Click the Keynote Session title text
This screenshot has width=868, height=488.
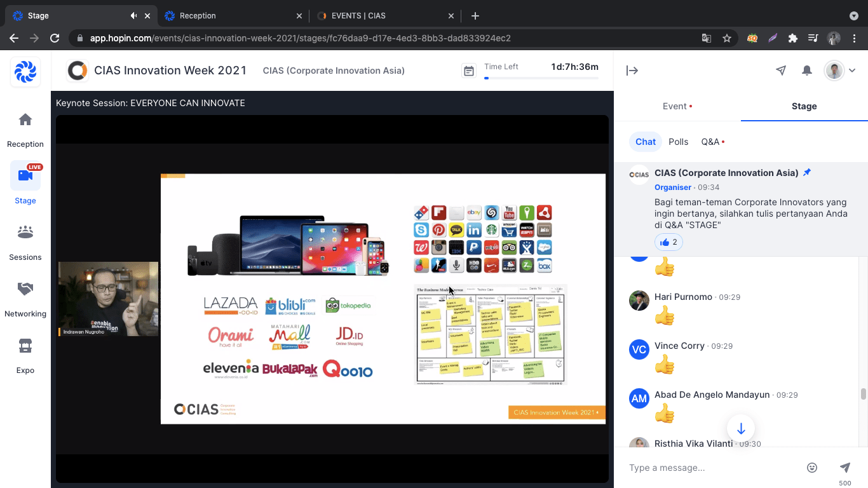pos(151,103)
